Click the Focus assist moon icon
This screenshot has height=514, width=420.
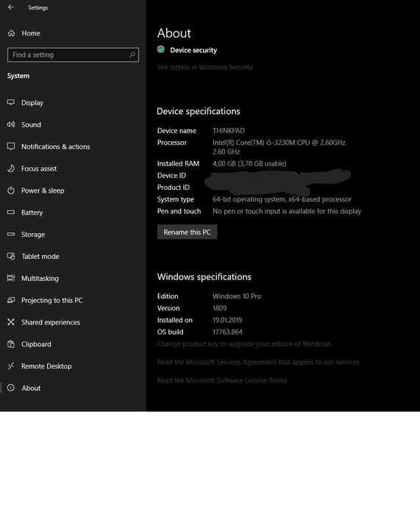(x=11, y=168)
